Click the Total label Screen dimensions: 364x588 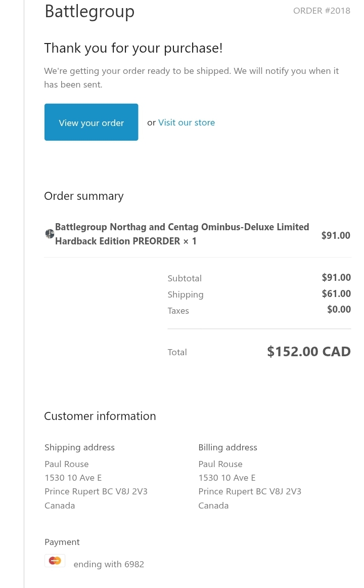click(x=177, y=352)
